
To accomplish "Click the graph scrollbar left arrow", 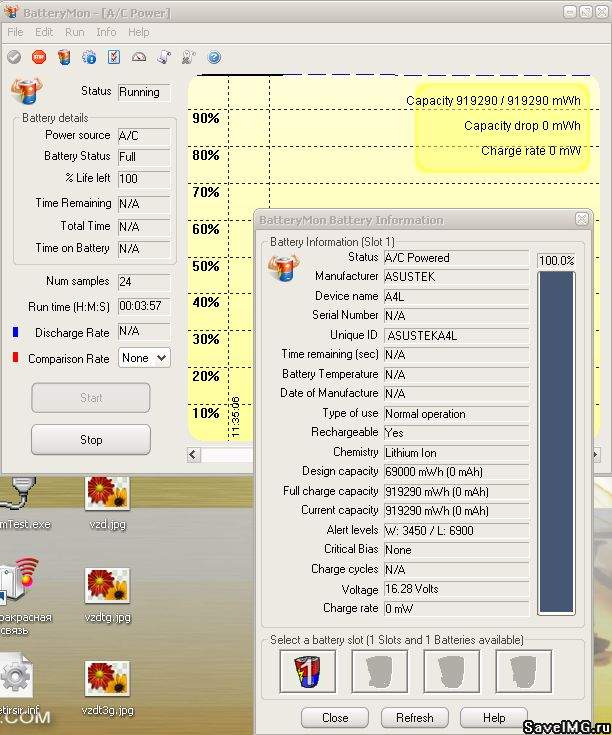I will point(194,454).
